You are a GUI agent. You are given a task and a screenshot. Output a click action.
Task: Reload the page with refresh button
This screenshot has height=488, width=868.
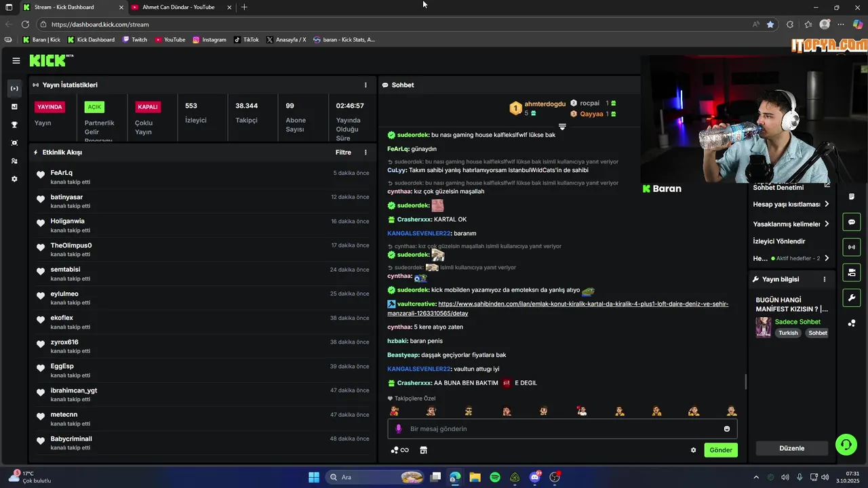(x=25, y=24)
